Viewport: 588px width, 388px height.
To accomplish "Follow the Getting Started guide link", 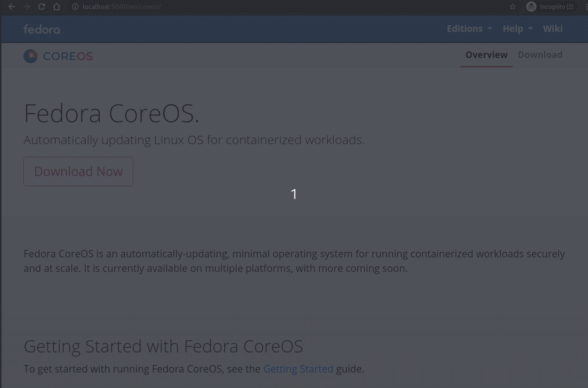I will (x=298, y=369).
